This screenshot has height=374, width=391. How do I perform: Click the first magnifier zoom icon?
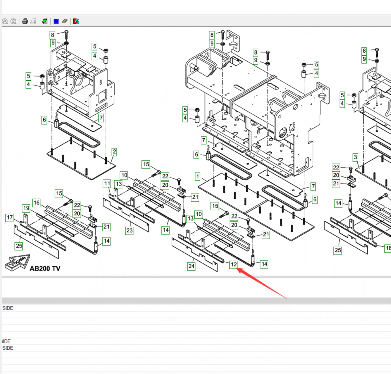point(5,21)
